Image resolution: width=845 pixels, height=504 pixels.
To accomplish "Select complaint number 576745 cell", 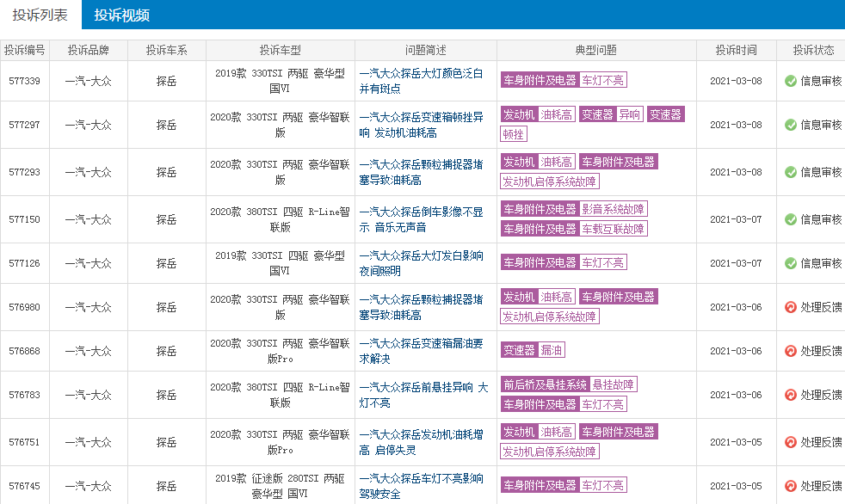I will 24,486.
